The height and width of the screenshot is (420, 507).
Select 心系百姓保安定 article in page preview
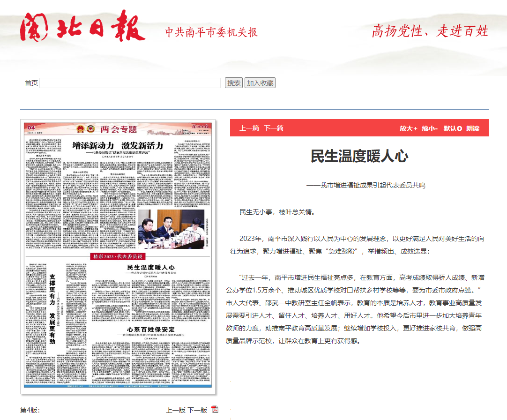coord(148,329)
